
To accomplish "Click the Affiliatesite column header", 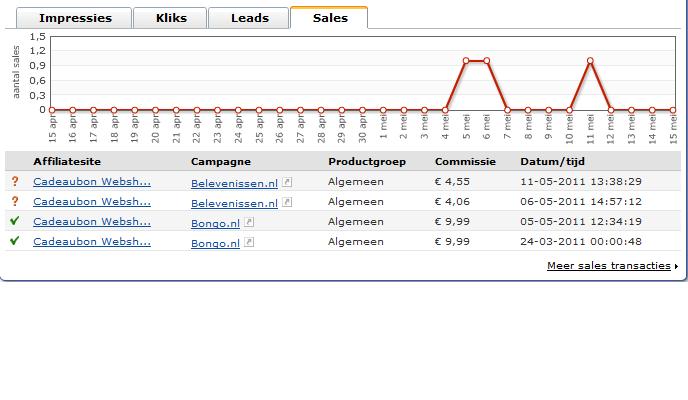I will [67, 161].
